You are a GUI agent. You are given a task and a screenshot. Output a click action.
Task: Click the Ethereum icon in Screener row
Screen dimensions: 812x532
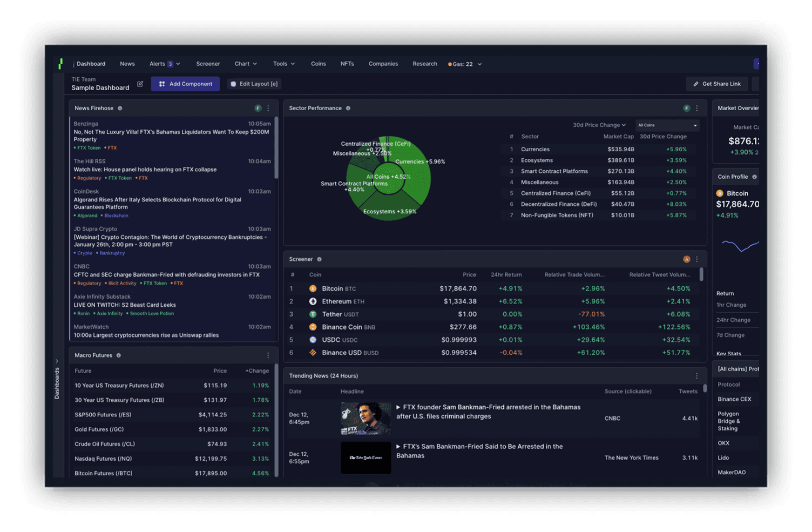tap(313, 301)
